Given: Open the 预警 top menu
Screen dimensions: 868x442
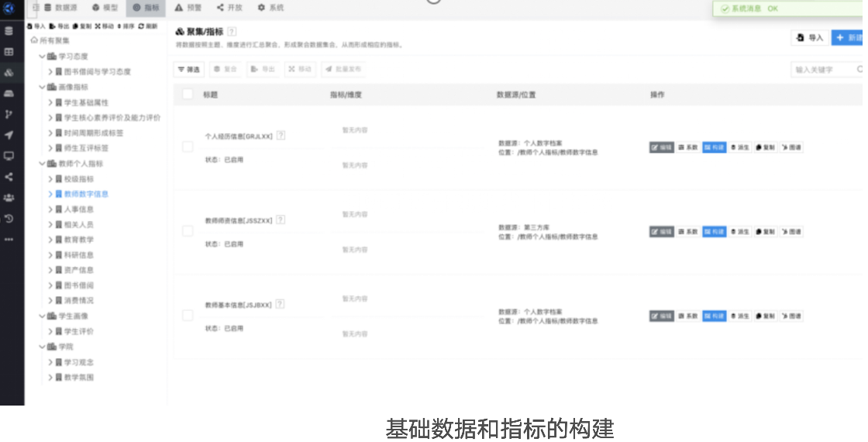Looking at the screenshot, I should click(x=188, y=8).
